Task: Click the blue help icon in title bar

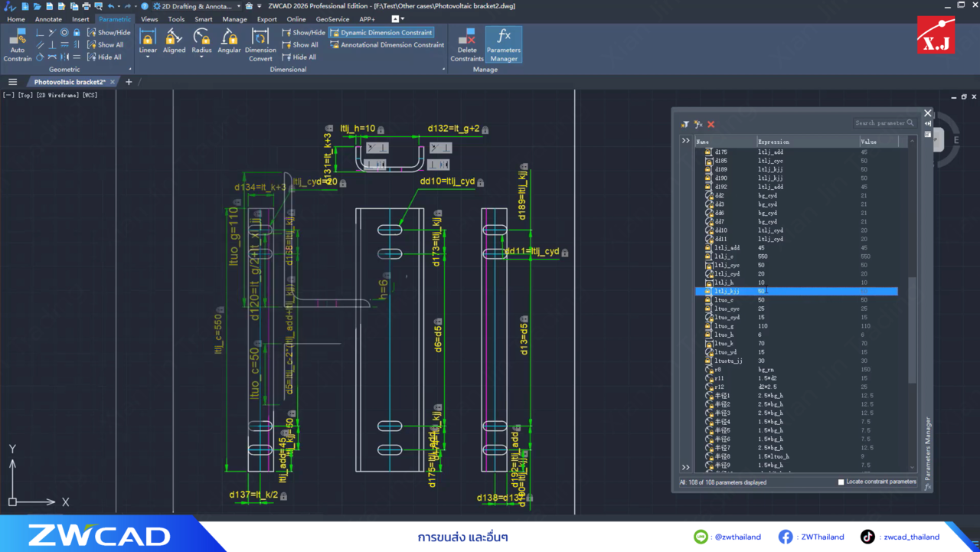Action: coord(145,6)
